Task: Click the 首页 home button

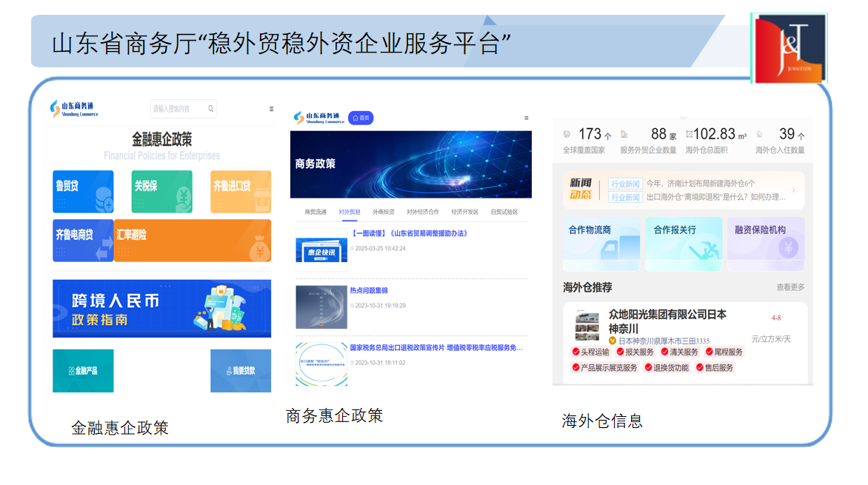Action: tap(361, 118)
